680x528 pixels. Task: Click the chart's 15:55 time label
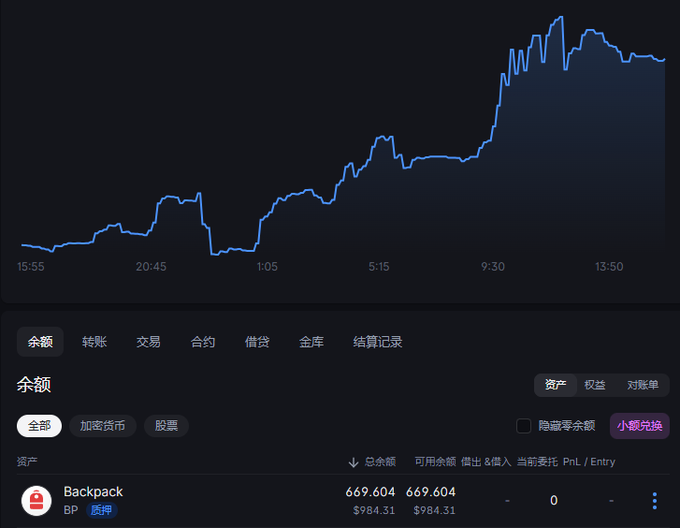click(x=30, y=267)
